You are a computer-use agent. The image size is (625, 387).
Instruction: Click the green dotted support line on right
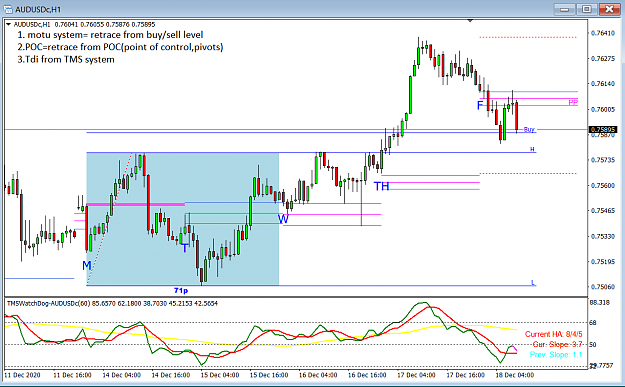(x=528, y=173)
